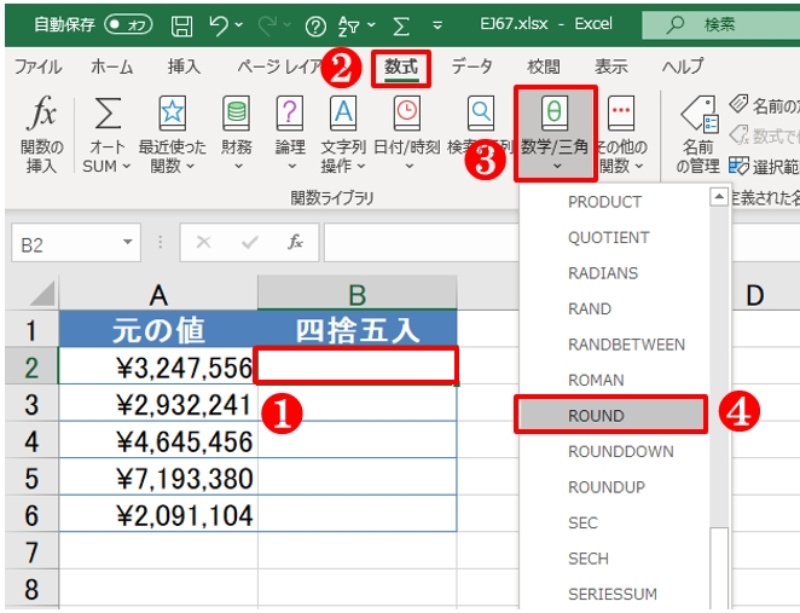Select ROUND from the function list
This screenshot has height=613, width=800.
tap(596, 416)
